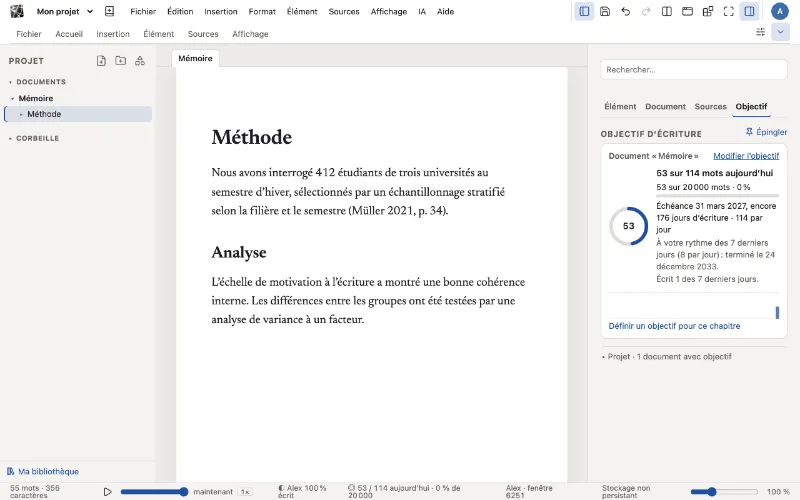Collapse the Mémoire tree node arrow
Screen dimensions: 800x500
(x=12, y=98)
